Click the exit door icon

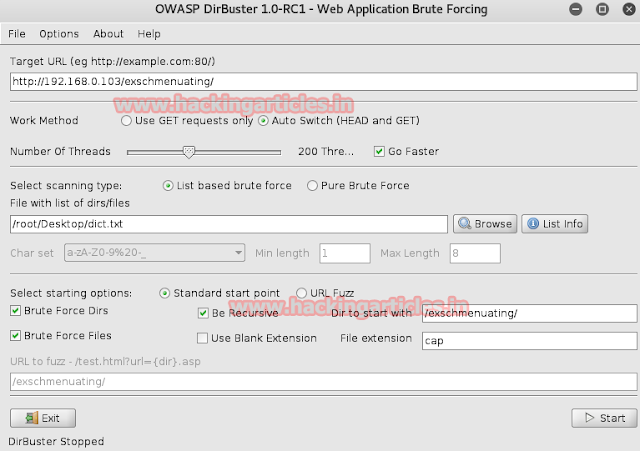tap(31, 418)
